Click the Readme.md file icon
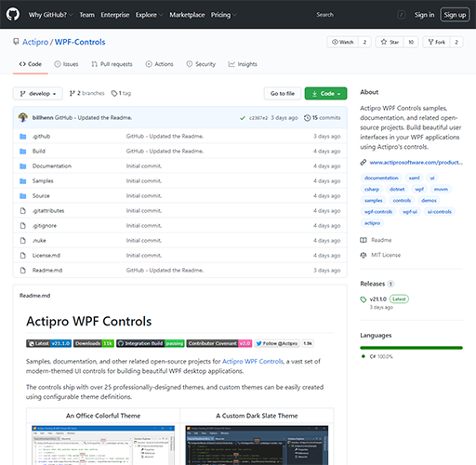 [23, 271]
